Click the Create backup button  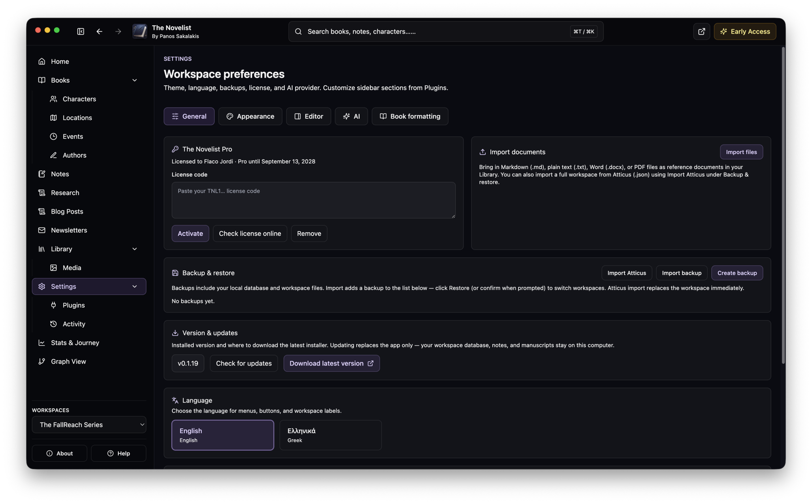point(737,273)
